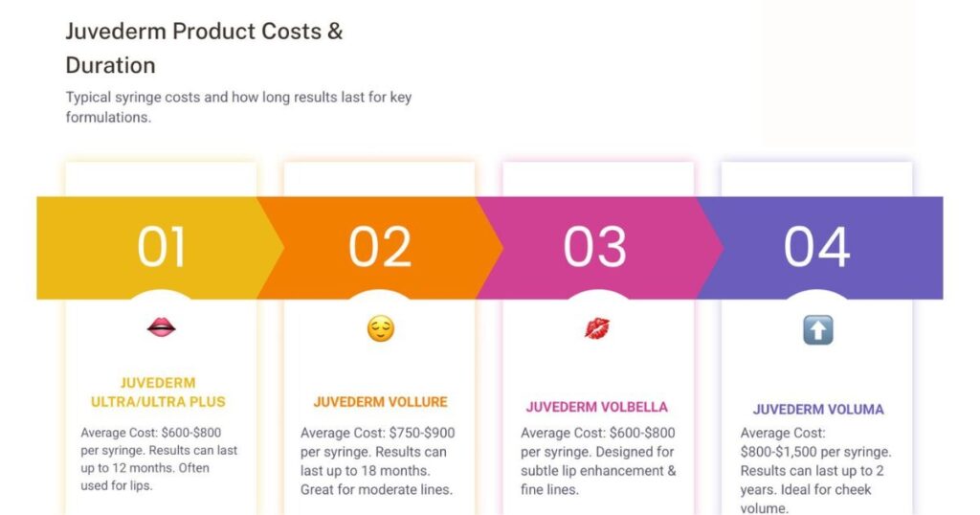Click the Volbella subtle lip enhancement description
980x515 pixels.
coord(598,461)
